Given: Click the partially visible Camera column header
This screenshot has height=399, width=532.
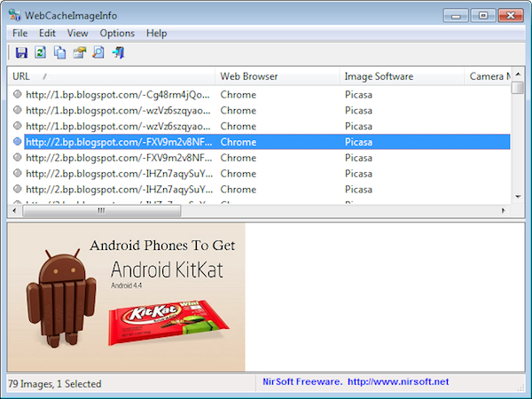Looking at the screenshot, I should (488, 76).
